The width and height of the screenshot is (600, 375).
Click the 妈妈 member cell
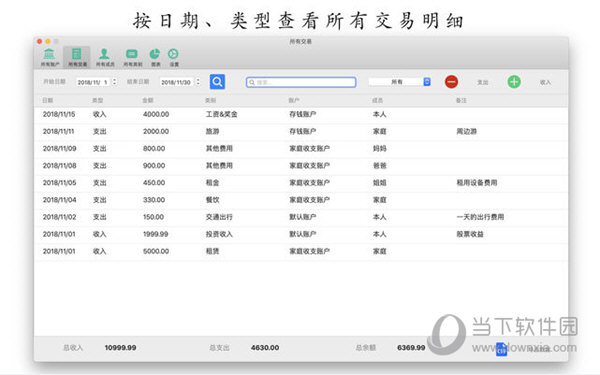point(380,148)
